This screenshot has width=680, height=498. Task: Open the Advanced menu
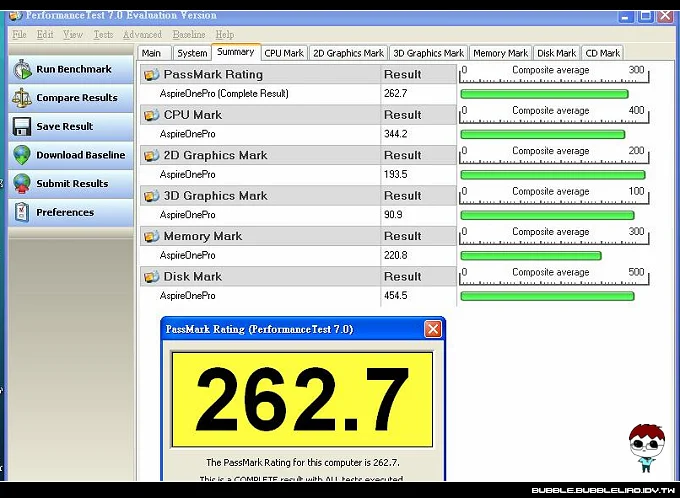pos(142,34)
